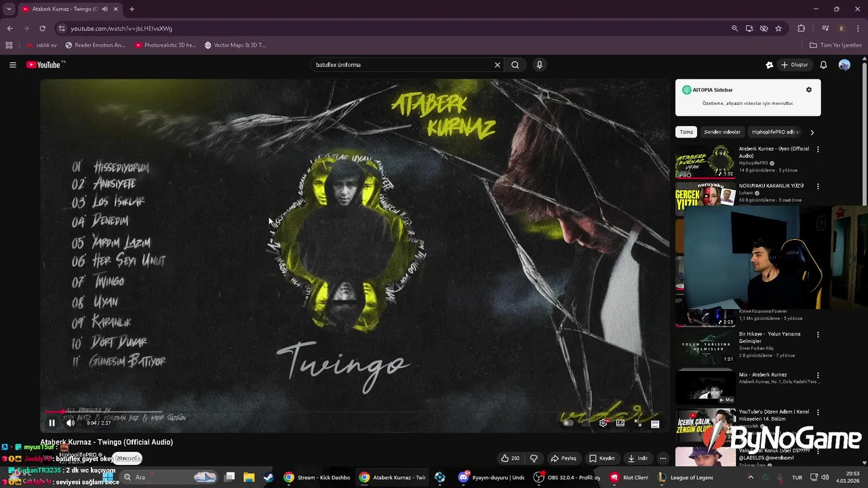Open YouTube notifications bell

click(x=823, y=65)
